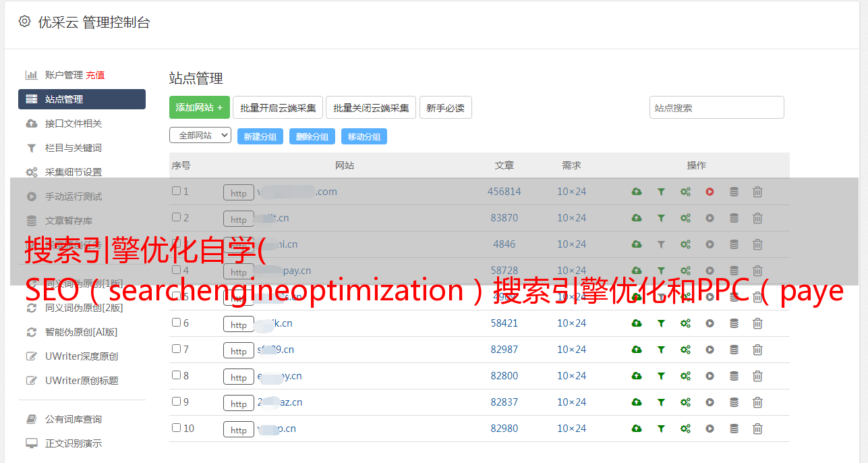This screenshot has height=463, width=868.
Task: Focus the 站点搜索 search field
Action: tap(717, 107)
